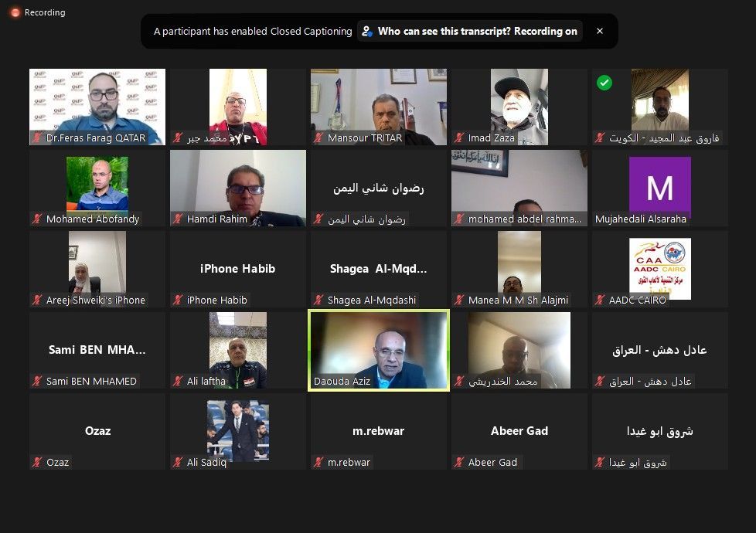Click muted mic icon beside Abeer Gad
The image size is (756, 533).
click(x=459, y=462)
